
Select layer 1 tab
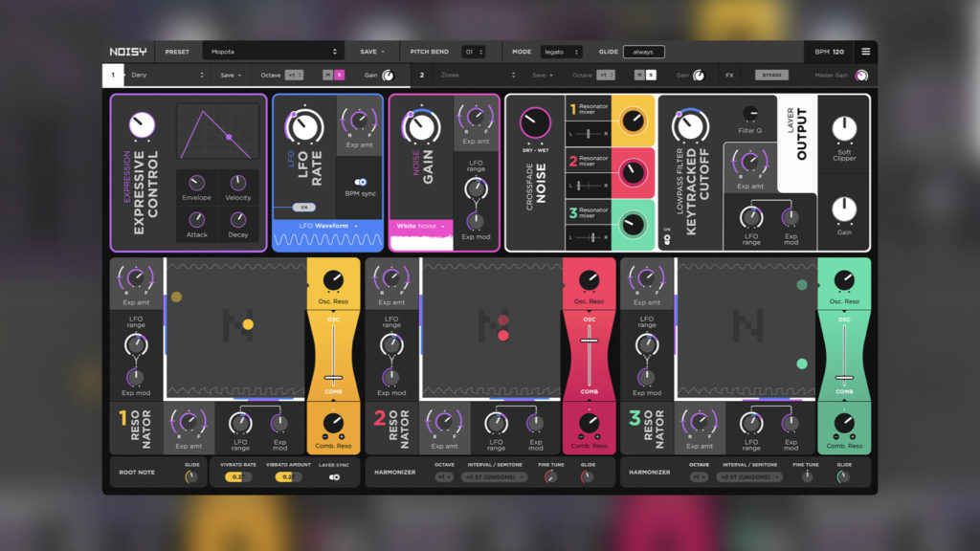[x=112, y=75]
